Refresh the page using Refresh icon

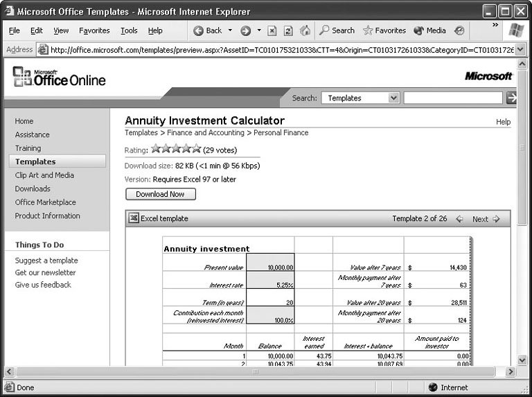pos(288,30)
